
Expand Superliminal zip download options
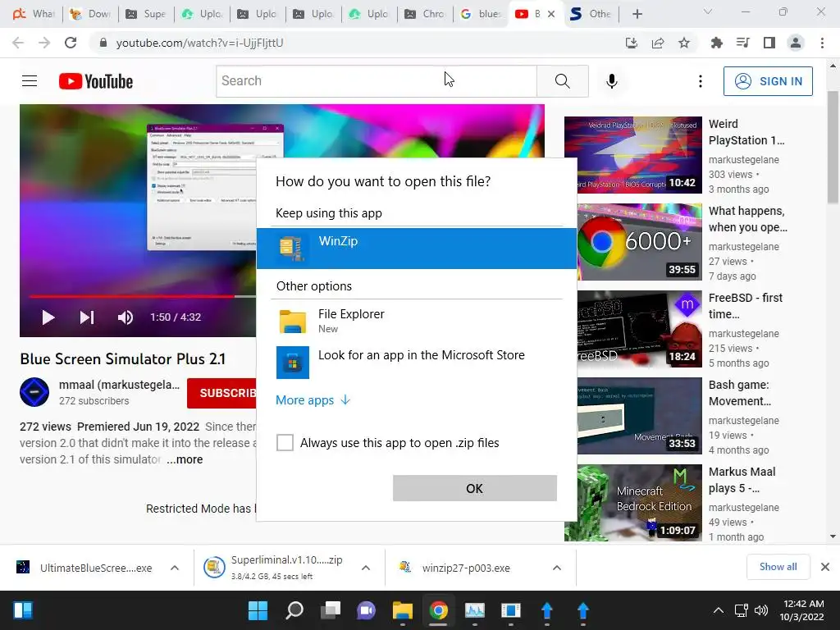pyautogui.click(x=366, y=568)
